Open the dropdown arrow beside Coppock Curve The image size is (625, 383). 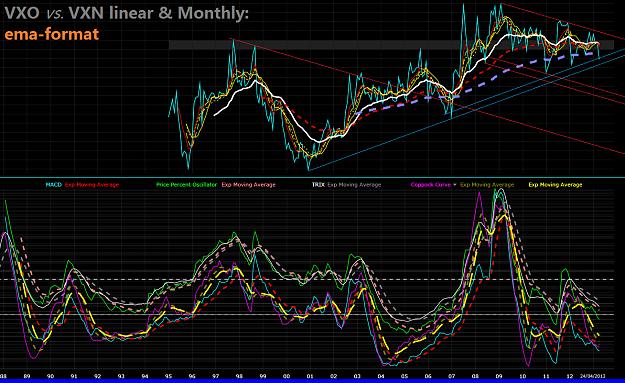coord(455,185)
